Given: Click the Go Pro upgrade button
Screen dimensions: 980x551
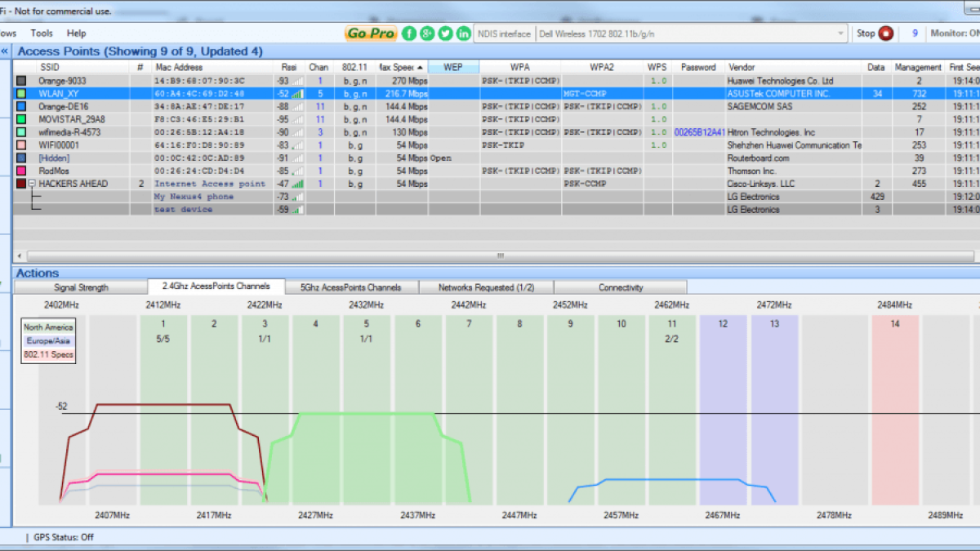Looking at the screenshot, I should click(x=371, y=33).
